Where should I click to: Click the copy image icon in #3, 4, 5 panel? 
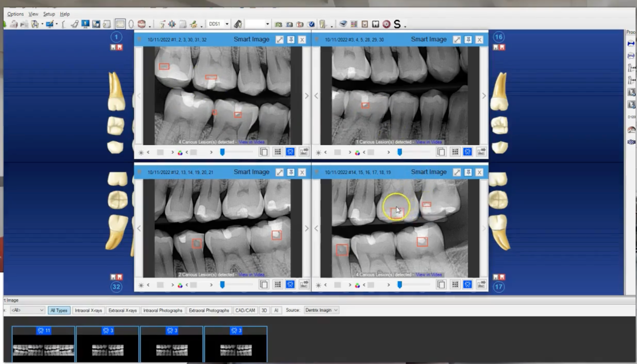pos(441,152)
